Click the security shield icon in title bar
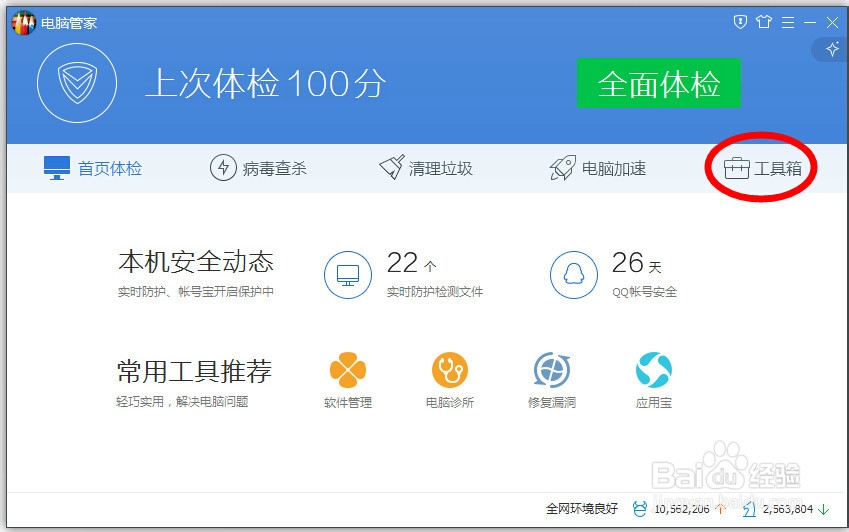Viewport: 849px width, 532px height. point(740,22)
